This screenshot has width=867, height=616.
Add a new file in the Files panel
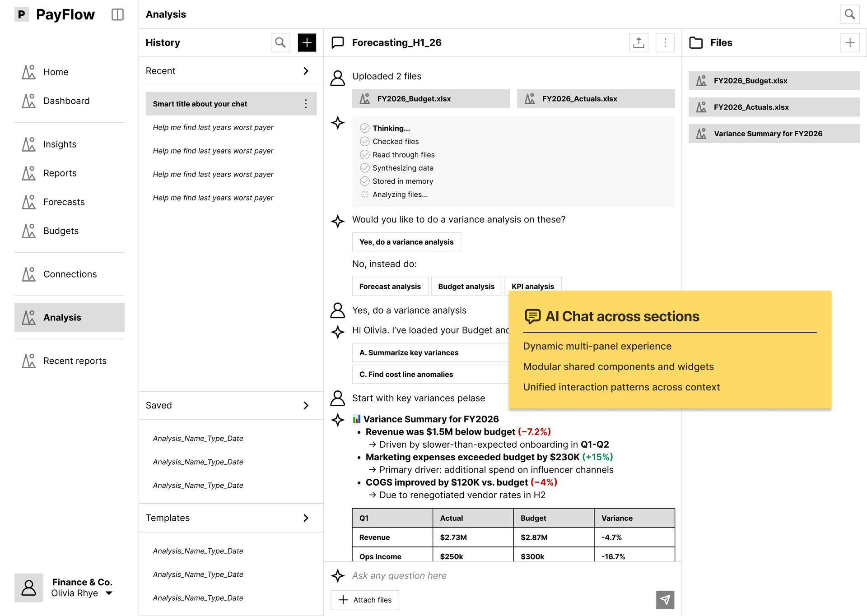849,42
